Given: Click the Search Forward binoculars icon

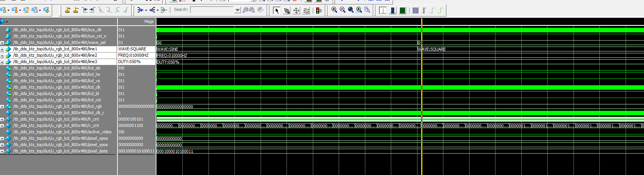Looking at the screenshot, I should [x=252, y=10].
